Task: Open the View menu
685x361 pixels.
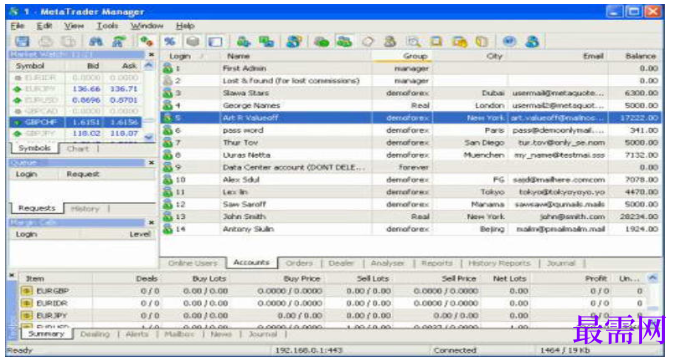Action: [x=73, y=26]
